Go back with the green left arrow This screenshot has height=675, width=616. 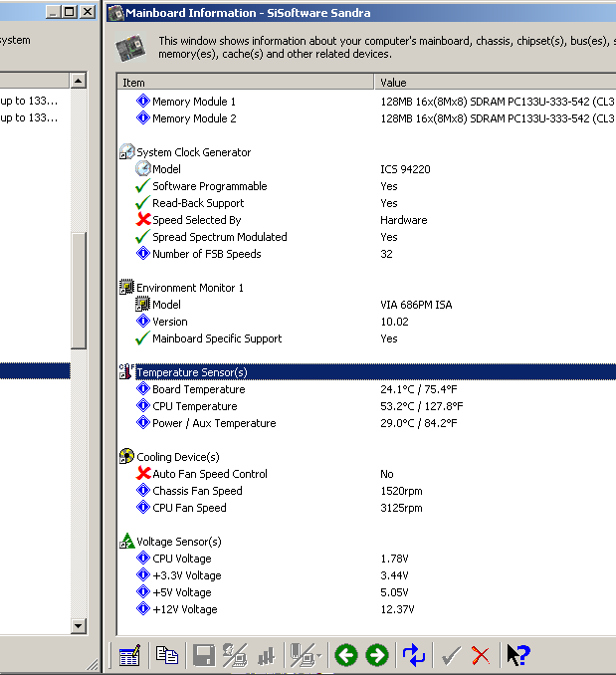(x=346, y=655)
